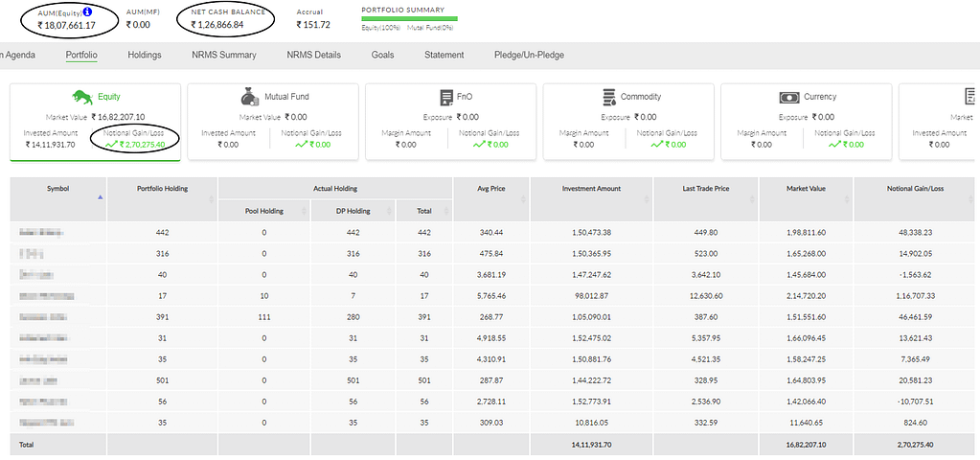Viewport: 980px width, 460px height.
Task: Click the Mutual Fund money bag icon
Action: point(250,97)
